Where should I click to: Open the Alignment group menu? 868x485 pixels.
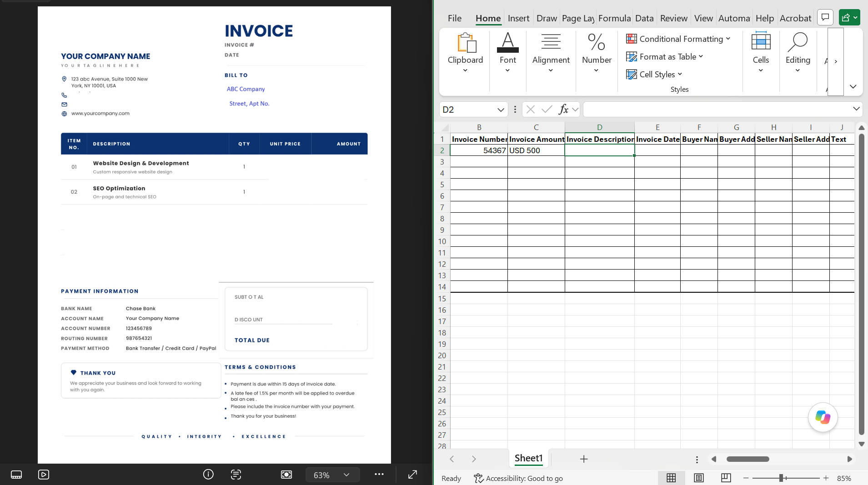pos(551,53)
